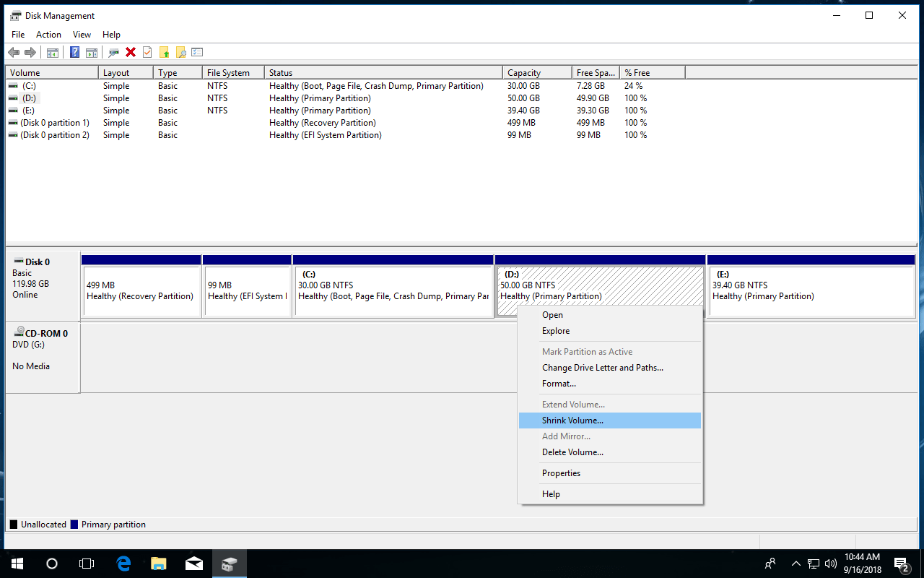Click the folder with green up arrow icon
The height and width of the screenshot is (578, 924).
[x=165, y=52]
